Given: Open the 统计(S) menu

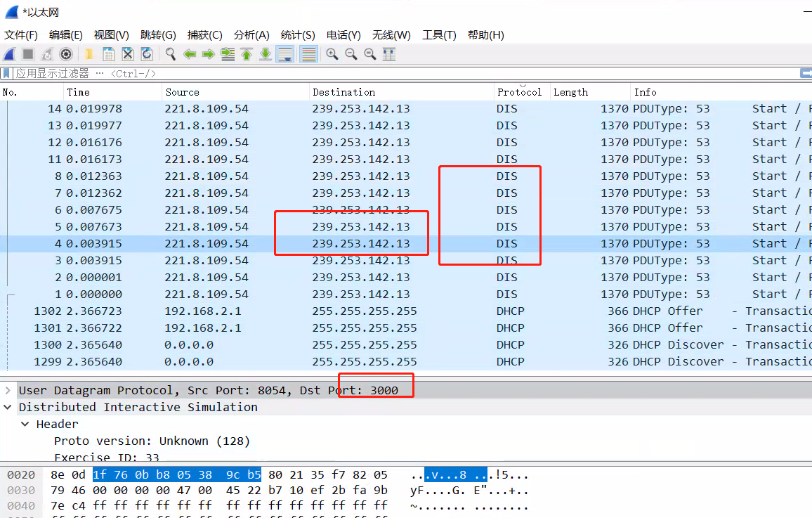Looking at the screenshot, I should (298, 35).
